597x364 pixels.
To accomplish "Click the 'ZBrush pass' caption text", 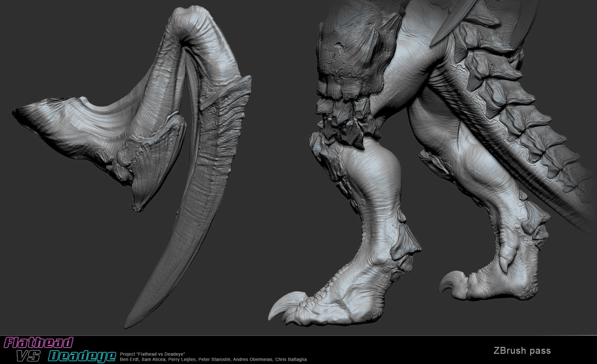I will (522, 351).
